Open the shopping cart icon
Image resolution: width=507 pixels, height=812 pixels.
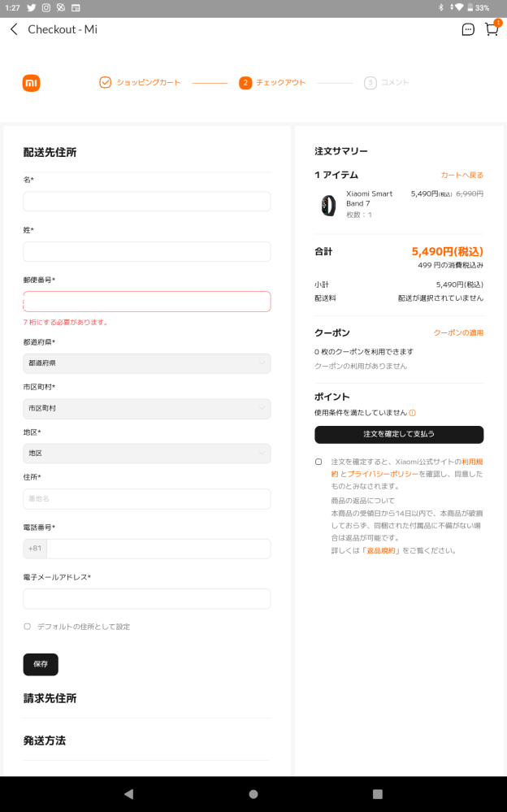pyautogui.click(x=492, y=29)
